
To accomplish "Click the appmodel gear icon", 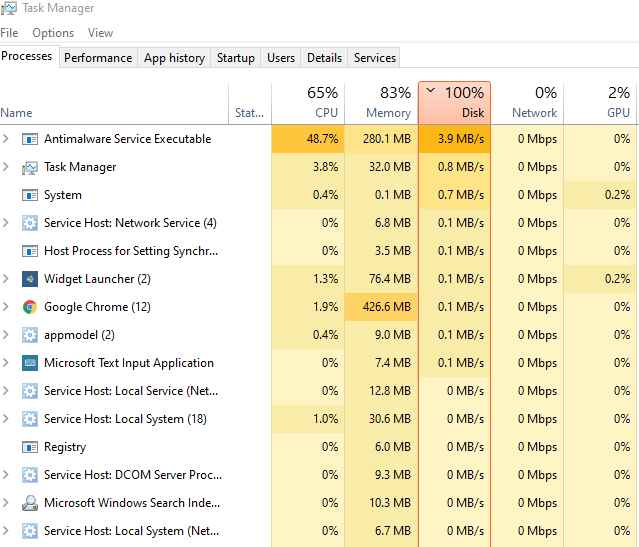I will click(x=30, y=335).
